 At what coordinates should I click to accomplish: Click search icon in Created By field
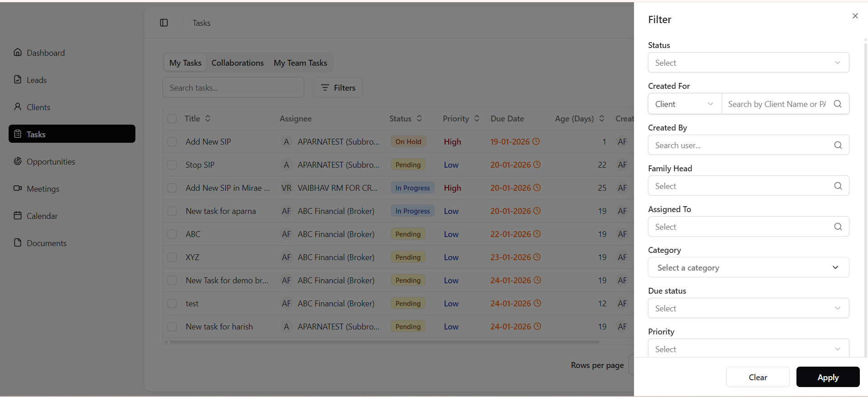838,145
